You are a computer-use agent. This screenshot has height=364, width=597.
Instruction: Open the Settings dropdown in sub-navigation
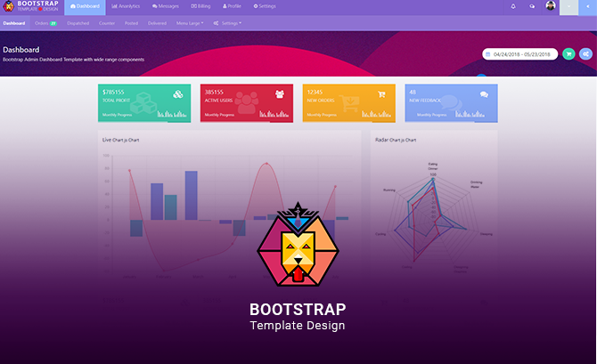click(227, 23)
